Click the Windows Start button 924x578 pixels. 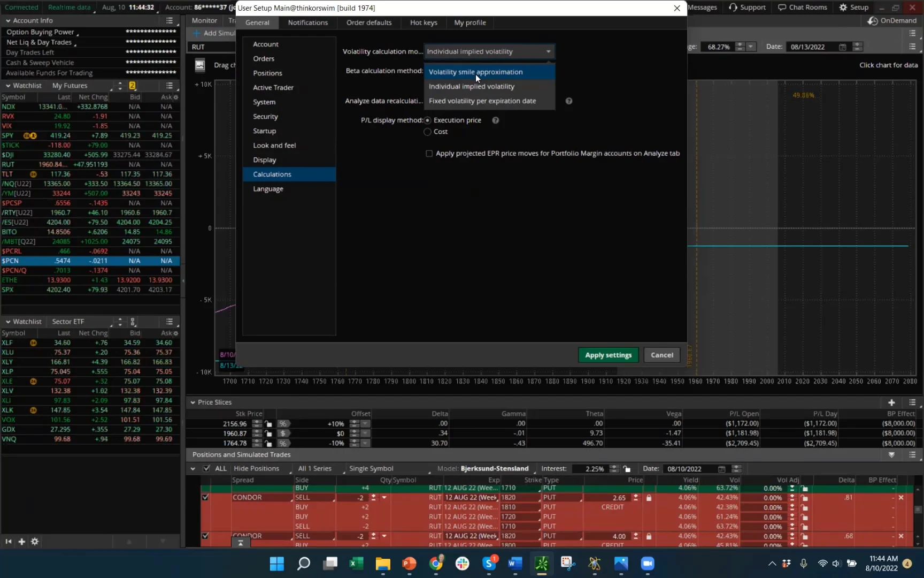(277, 564)
